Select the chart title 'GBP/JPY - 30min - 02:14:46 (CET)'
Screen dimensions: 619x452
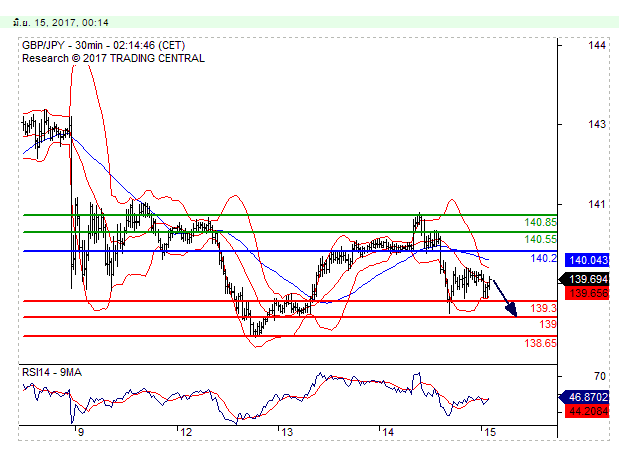(x=103, y=45)
